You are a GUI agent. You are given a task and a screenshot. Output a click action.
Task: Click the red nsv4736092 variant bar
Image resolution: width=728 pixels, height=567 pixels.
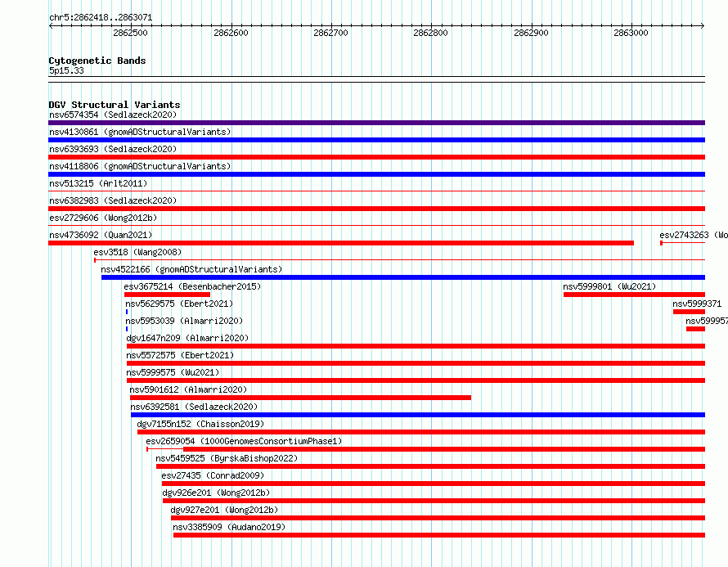point(341,243)
